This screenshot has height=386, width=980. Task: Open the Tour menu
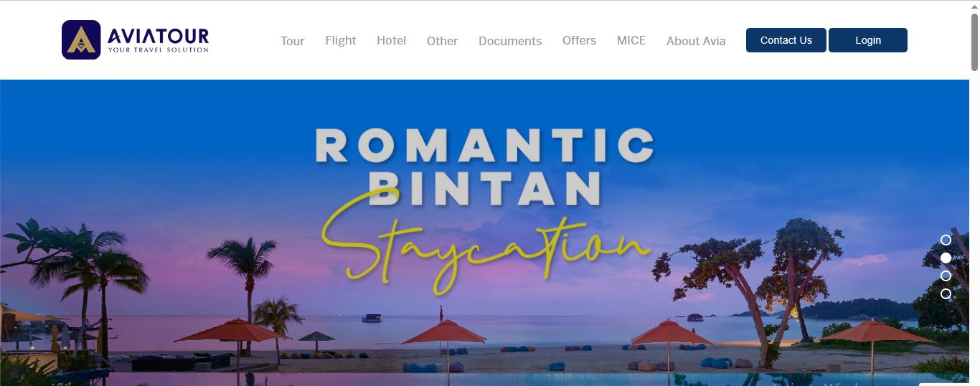[293, 41]
